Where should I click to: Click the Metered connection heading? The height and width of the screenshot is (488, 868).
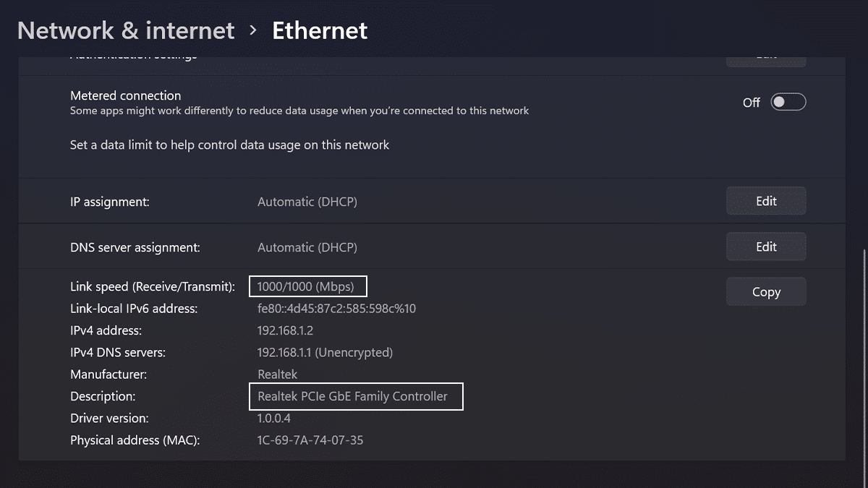coord(125,95)
